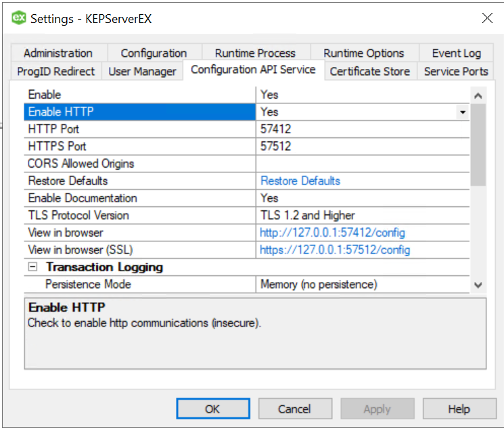Select the Persistence Mode label
Screen dimensions: 504x428
point(88,285)
